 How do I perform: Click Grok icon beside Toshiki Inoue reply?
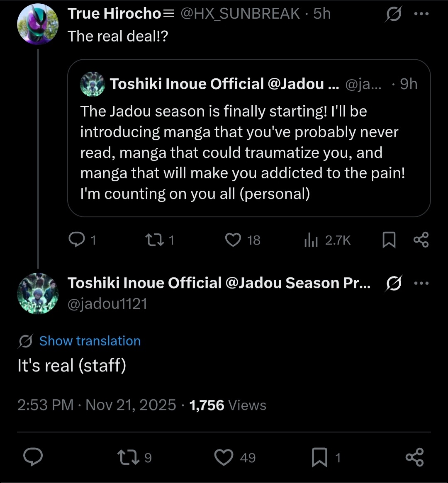393,283
